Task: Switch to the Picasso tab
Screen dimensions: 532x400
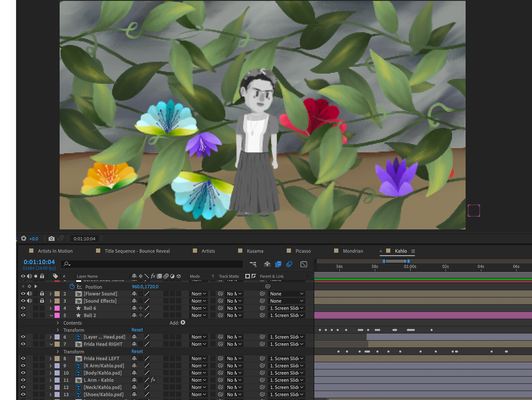Action: [x=303, y=251]
